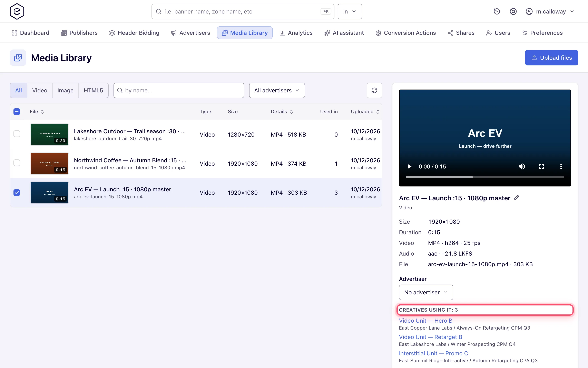
Task: Click the refresh list button
Action: pyautogui.click(x=374, y=90)
